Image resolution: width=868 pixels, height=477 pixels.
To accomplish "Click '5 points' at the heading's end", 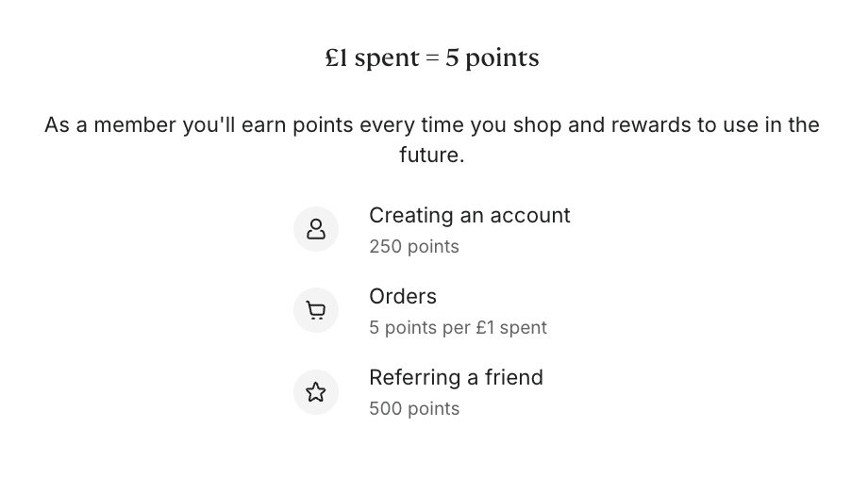I will (x=492, y=58).
